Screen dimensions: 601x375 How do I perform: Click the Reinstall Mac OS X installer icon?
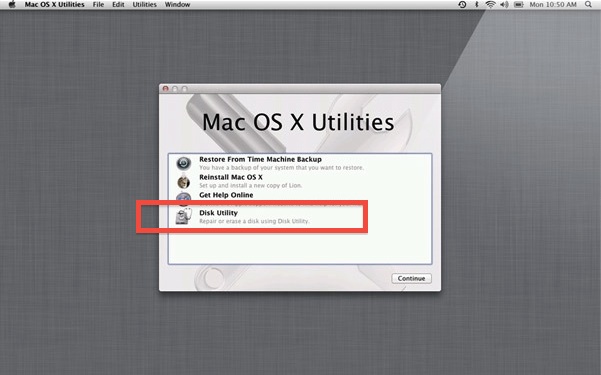184,181
